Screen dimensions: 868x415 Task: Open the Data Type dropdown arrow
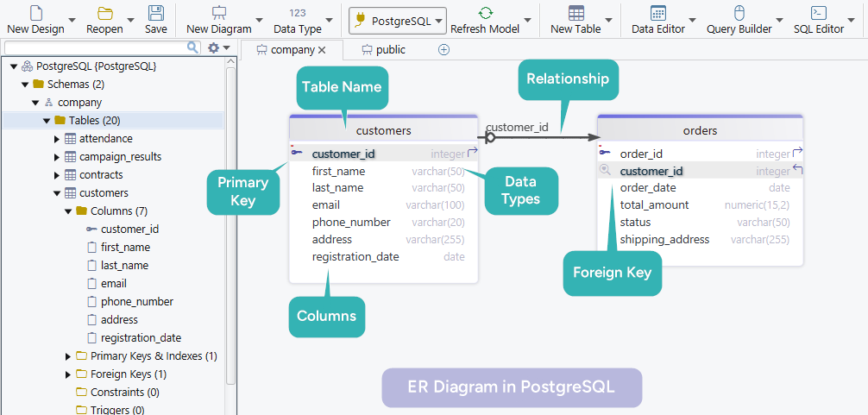click(x=330, y=21)
